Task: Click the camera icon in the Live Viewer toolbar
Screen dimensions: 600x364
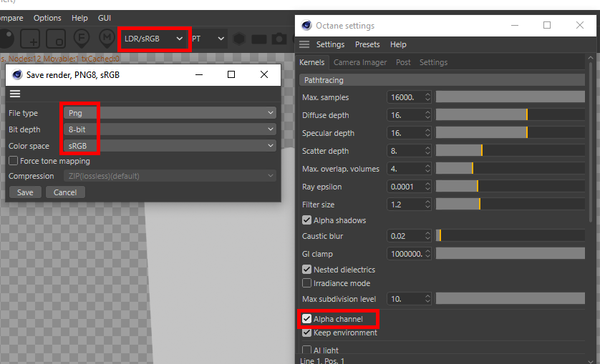Action: pyautogui.click(x=279, y=39)
